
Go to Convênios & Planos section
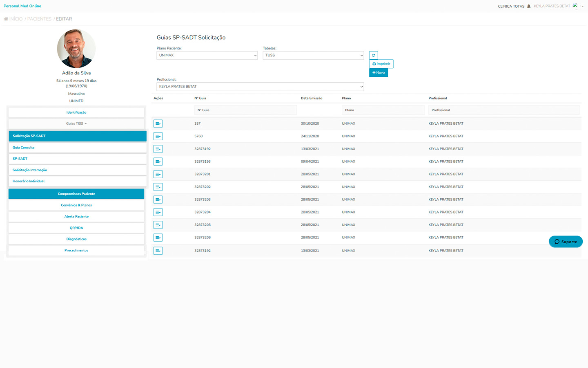coord(76,205)
